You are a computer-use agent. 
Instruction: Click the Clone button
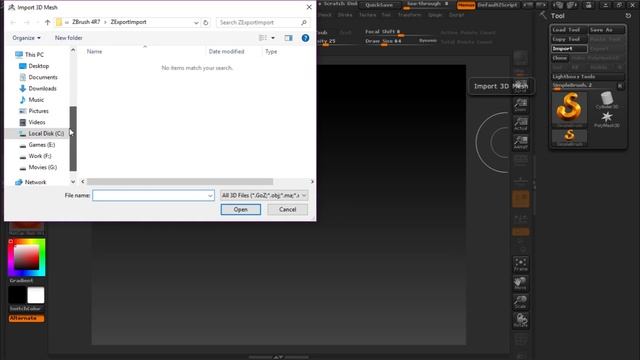pyautogui.click(x=559, y=58)
